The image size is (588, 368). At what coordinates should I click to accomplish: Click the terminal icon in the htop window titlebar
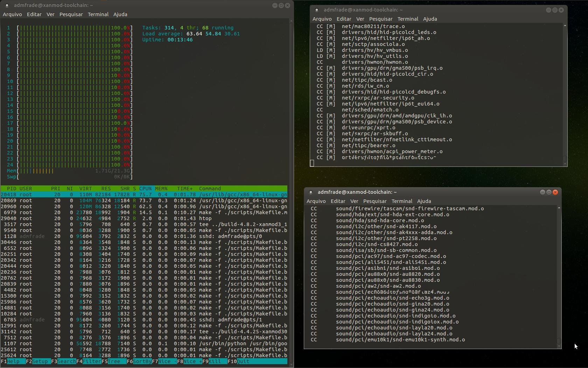8,5
